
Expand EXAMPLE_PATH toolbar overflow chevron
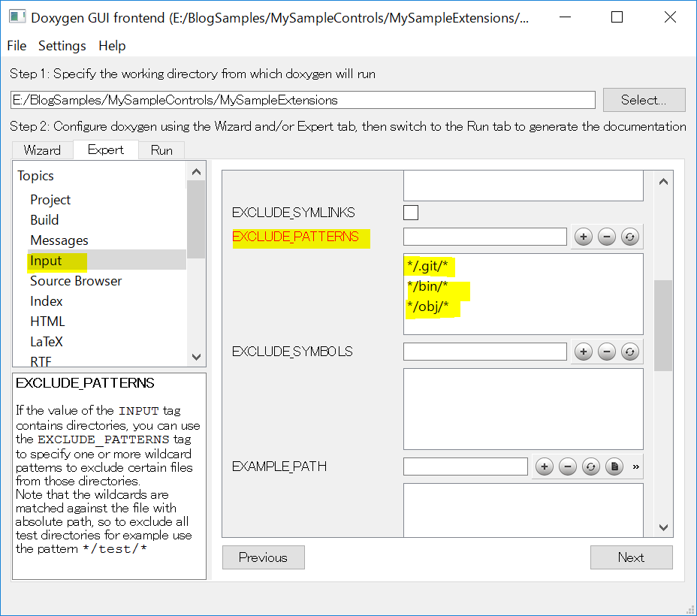[x=635, y=467]
